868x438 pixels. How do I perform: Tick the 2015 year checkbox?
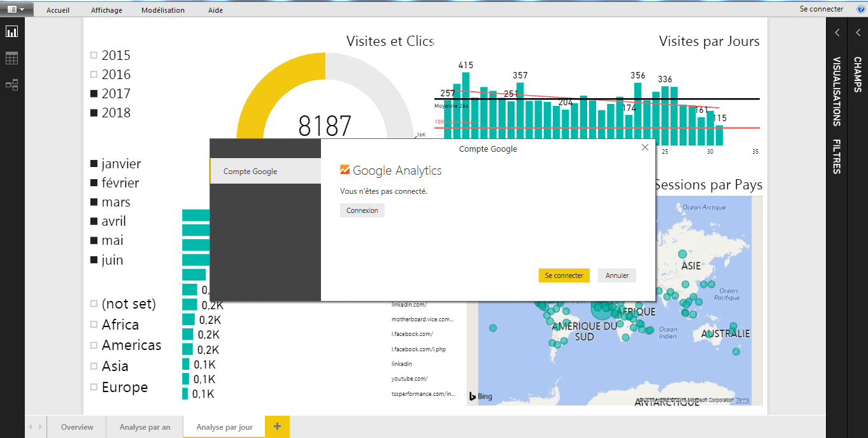(x=94, y=55)
